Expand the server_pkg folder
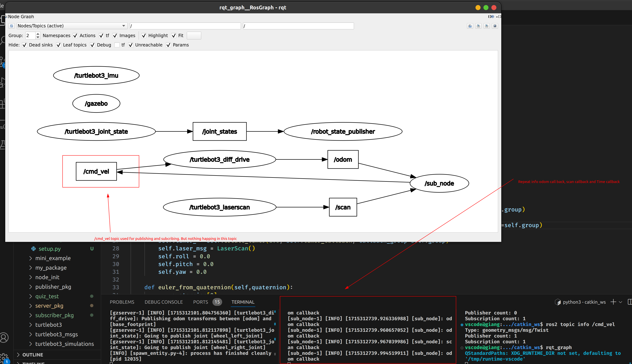This screenshot has width=632, height=364. click(30, 306)
